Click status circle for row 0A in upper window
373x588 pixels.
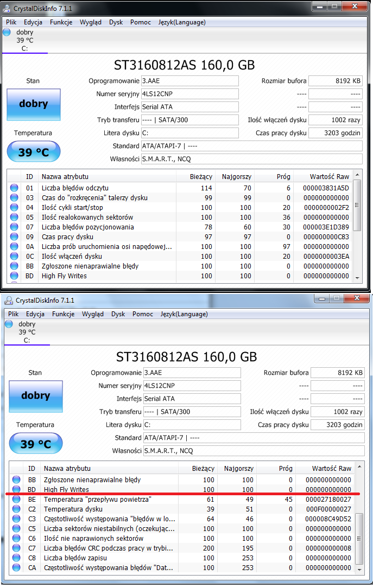pyautogui.click(x=14, y=246)
